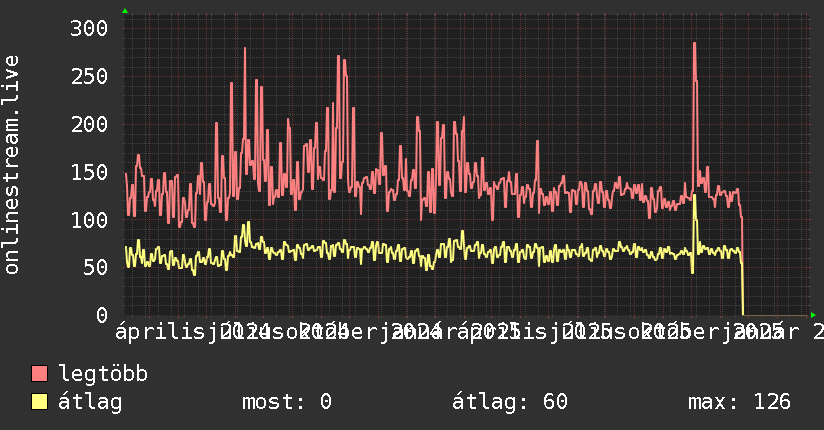Image resolution: width=824 pixels, height=430 pixels.
Task: Click the 250 y-axis tick label
Action: click(89, 76)
